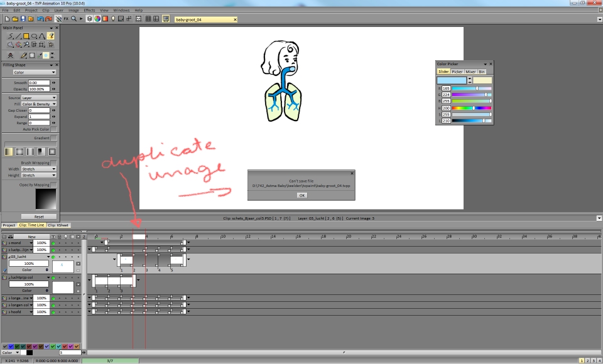
Task: Toggle visibility dot of longen col layer
Action: [53, 305]
